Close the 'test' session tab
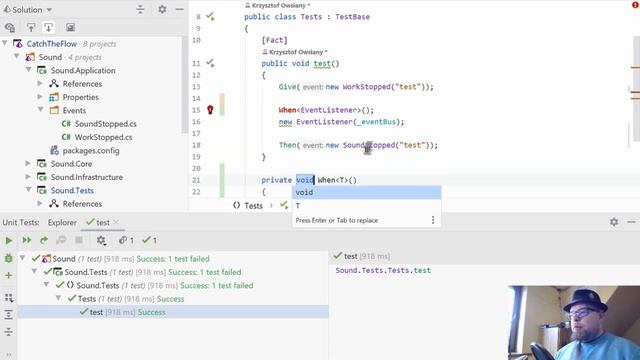 pos(116,222)
